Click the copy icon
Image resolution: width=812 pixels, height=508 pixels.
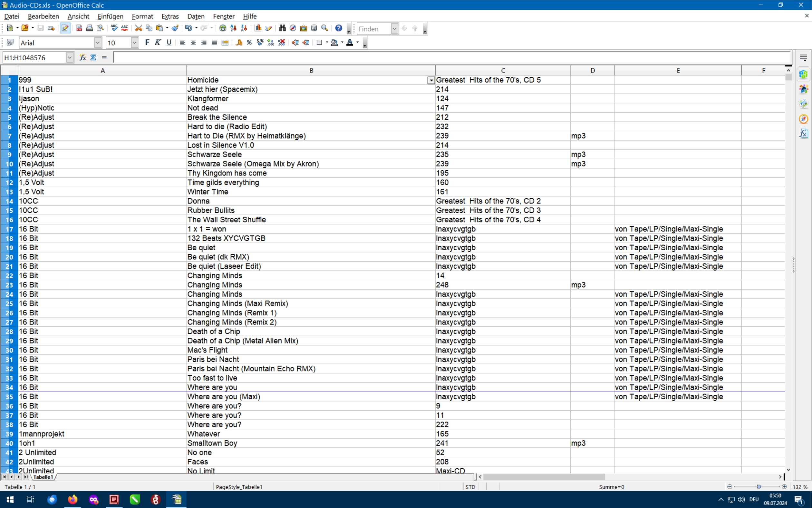point(149,28)
